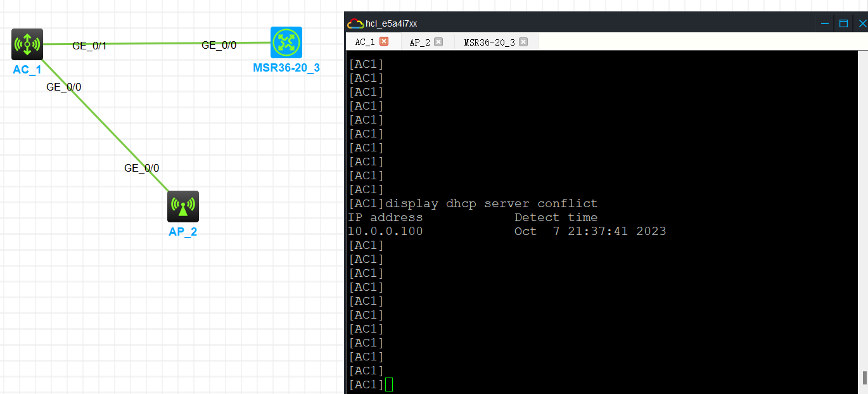Click the 'Detect time' column header

click(556, 217)
